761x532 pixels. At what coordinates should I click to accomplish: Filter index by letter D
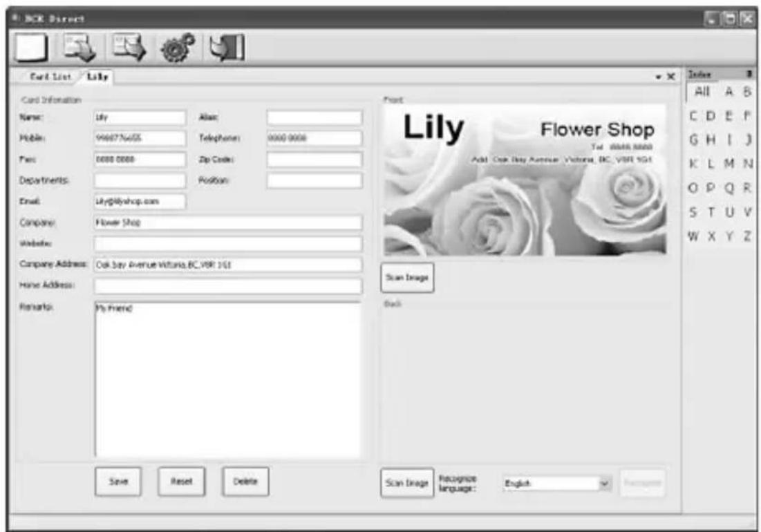(x=711, y=116)
